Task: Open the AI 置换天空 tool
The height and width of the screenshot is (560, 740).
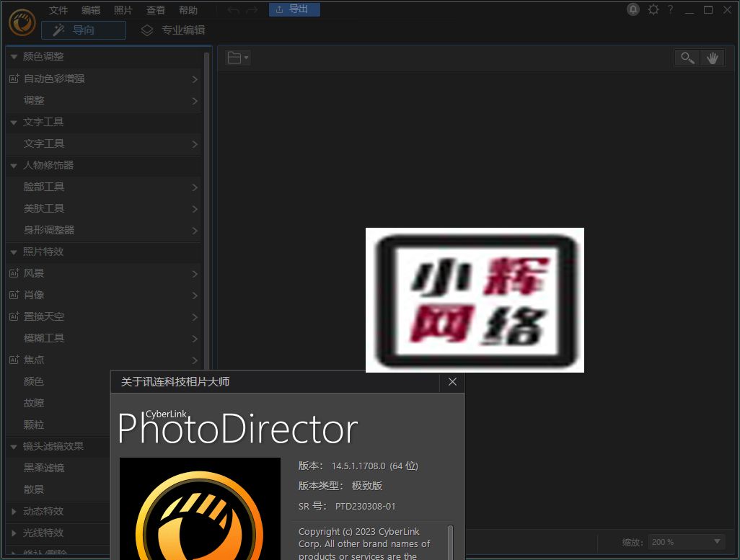Action: coord(103,316)
